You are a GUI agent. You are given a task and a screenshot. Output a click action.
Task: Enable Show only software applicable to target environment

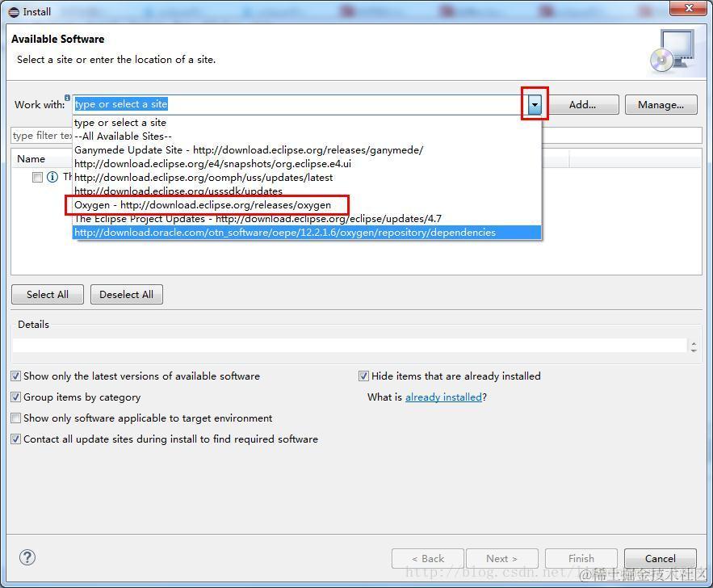point(15,418)
